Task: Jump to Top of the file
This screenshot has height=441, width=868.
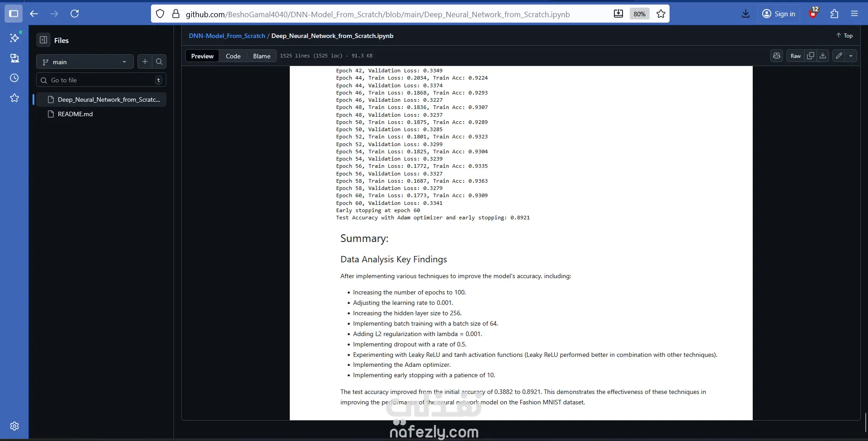Action: [x=844, y=36]
